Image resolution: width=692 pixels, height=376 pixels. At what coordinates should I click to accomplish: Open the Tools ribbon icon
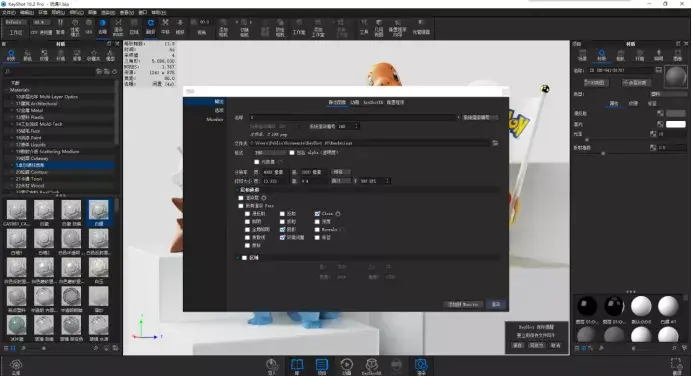point(364,26)
